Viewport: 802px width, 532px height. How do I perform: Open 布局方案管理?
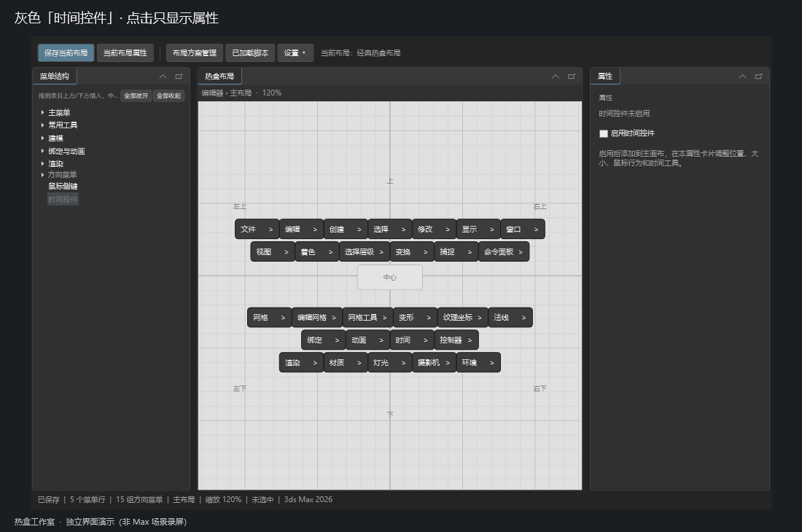195,52
